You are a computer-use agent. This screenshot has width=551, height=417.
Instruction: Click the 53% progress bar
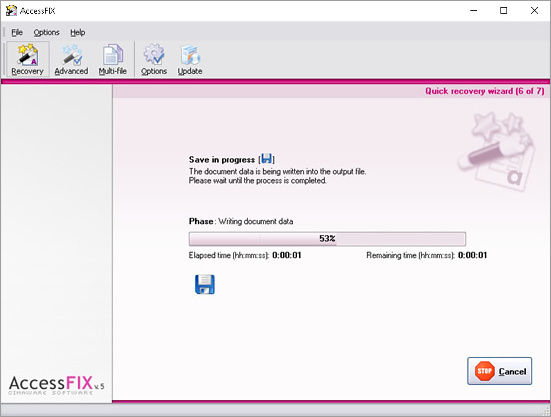tap(327, 239)
